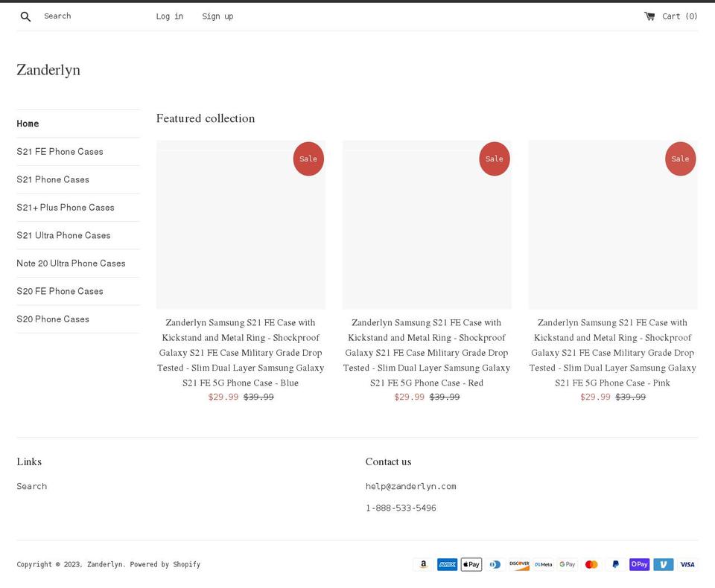Image resolution: width=715 pixels, height=588 pixels.
Task: Open S21 Ultra Phone Cases category
Action: click(63, 235)
